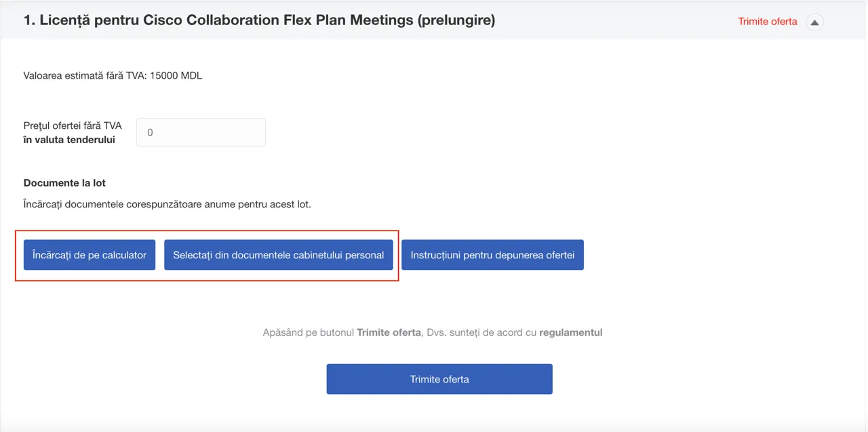
Task: Click bold Trimite oferta text in agreement notice
Action: (389, 332)
